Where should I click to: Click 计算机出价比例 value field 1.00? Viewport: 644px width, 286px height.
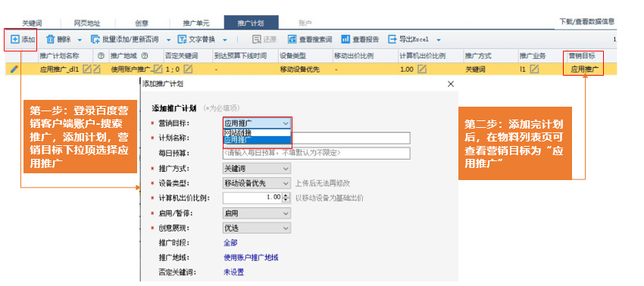pyautogui.click(x=252, y=197)
